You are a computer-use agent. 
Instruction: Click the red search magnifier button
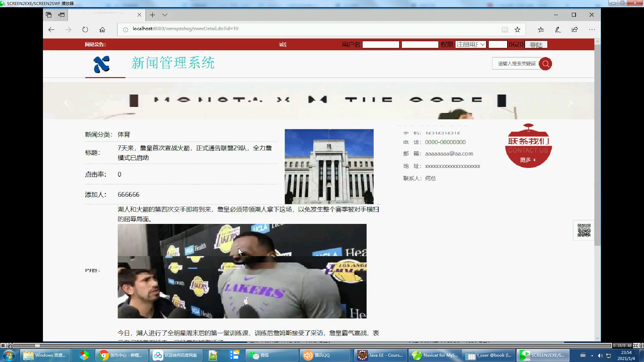545,64
